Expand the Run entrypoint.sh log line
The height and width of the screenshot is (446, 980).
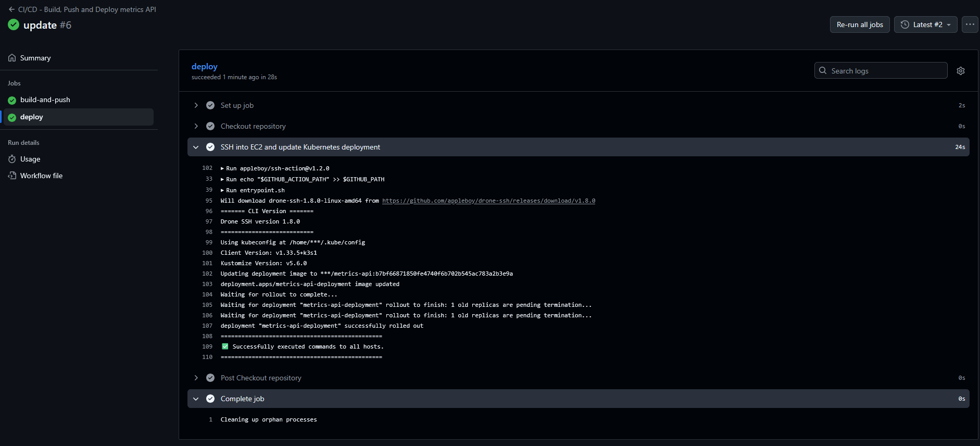(x=223, y=190)
